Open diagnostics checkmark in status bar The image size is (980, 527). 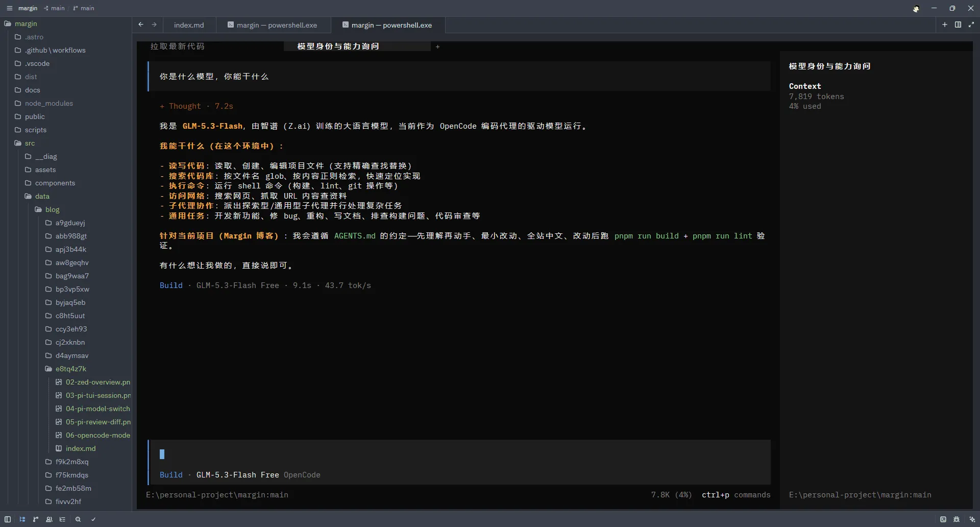click(x=93, y=519)
